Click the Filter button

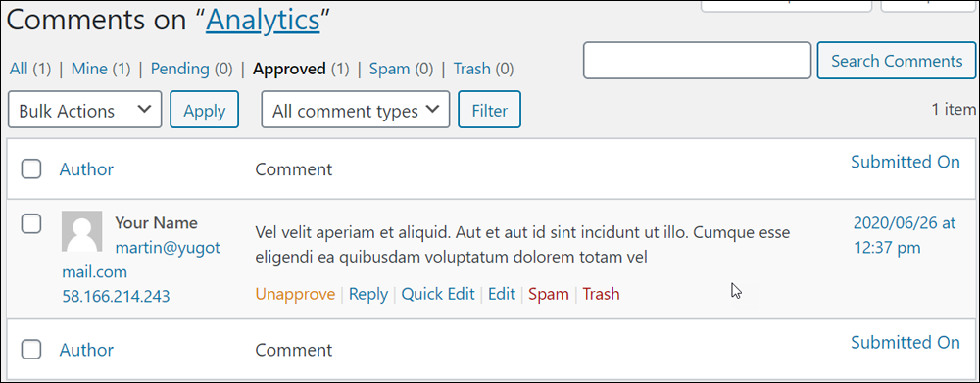(x=489, y=110)
